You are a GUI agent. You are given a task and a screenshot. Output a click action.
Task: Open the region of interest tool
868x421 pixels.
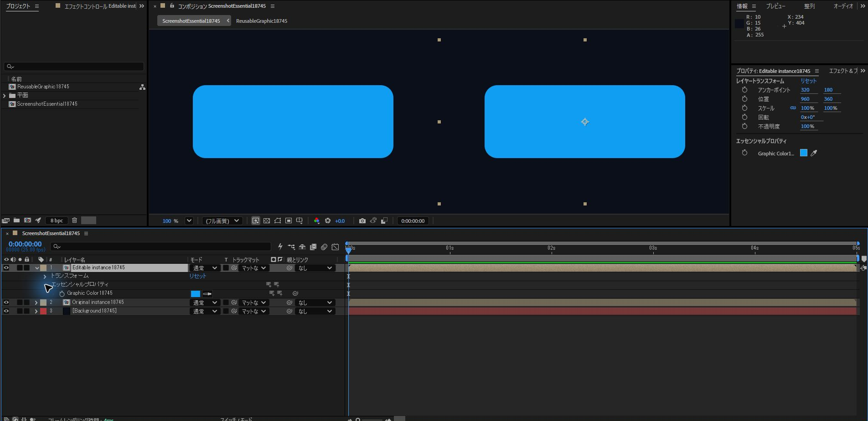(x=289, y=221)
